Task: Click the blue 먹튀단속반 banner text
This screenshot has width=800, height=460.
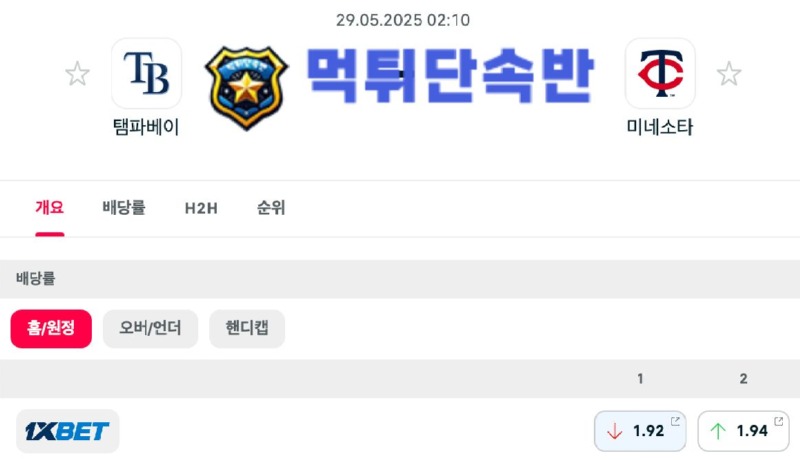Action: pyautogui.click(x=450, y=75)
